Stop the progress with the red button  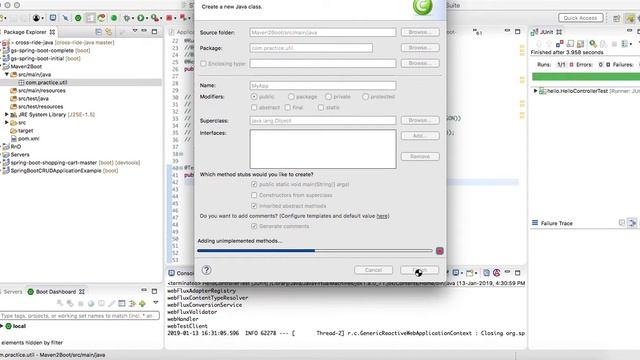440,251
